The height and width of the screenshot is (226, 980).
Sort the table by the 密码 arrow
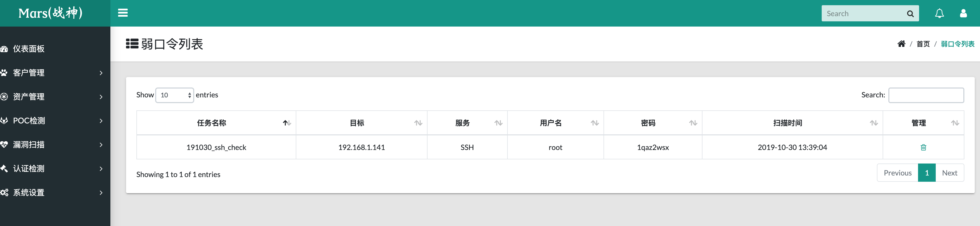[693, 123]
